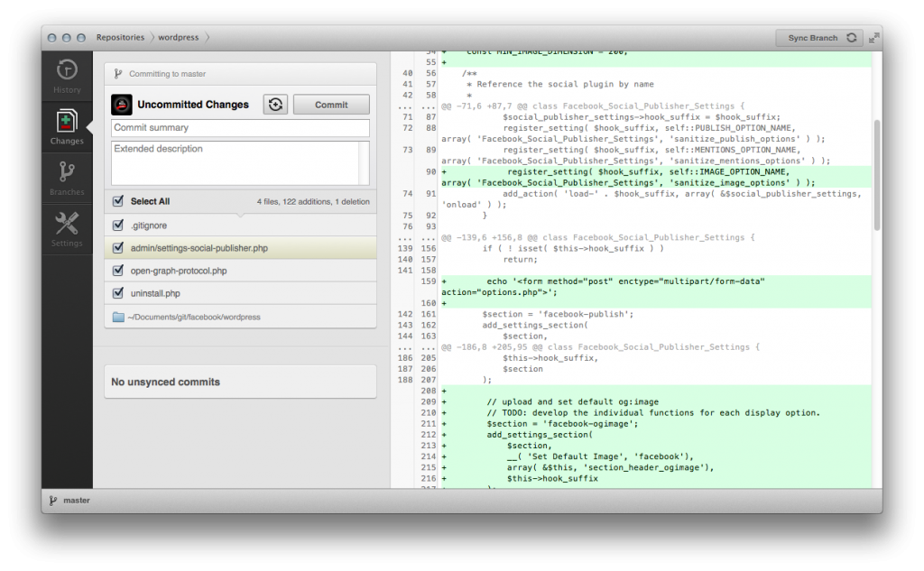
Task: Click line 57 Reference the social plugin
Action: pyautogui.click(x=559, y=84)
